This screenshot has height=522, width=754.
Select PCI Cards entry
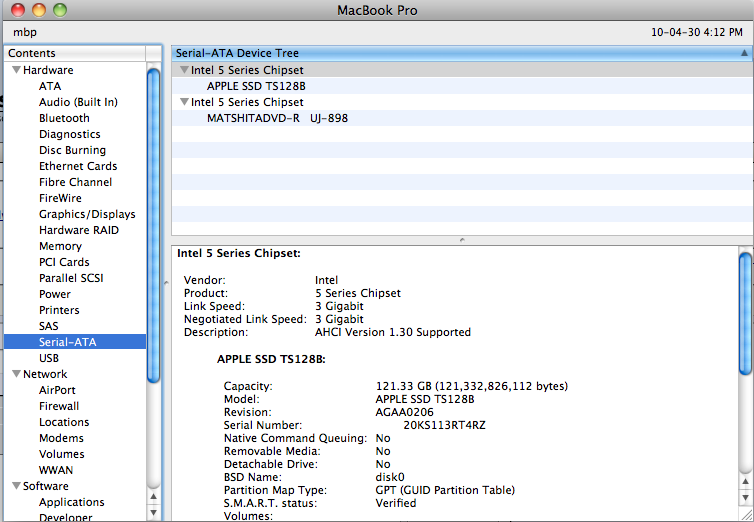(64, 262)
